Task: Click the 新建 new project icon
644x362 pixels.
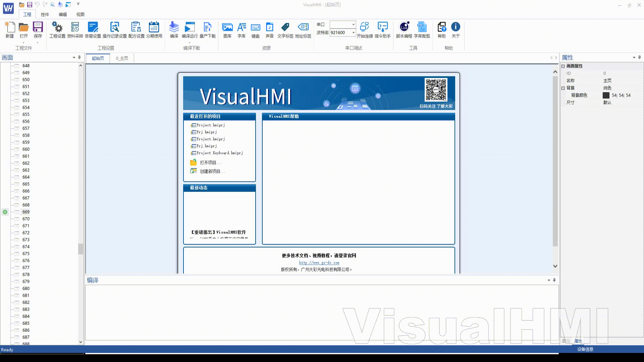Action: tap(10, 27)
